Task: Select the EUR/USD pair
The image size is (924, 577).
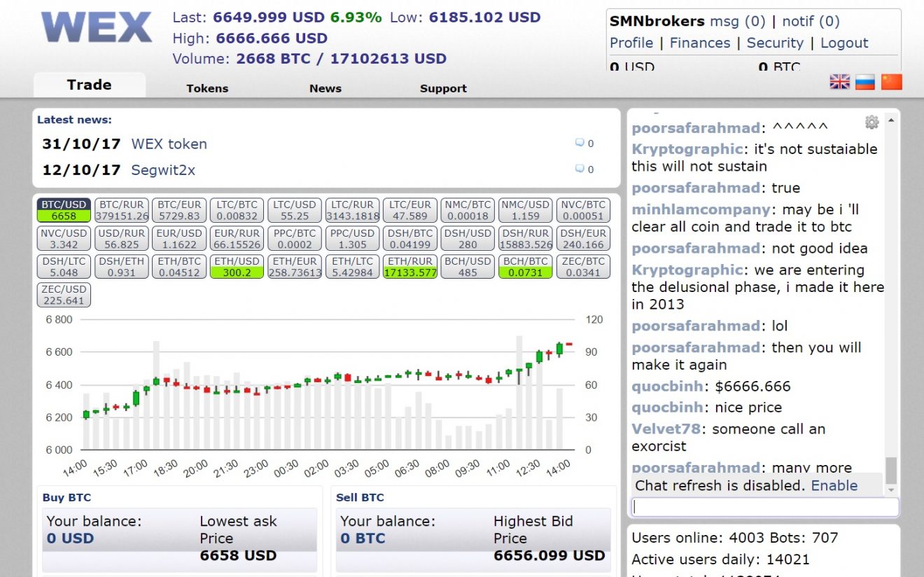Action: click(179, 238)
